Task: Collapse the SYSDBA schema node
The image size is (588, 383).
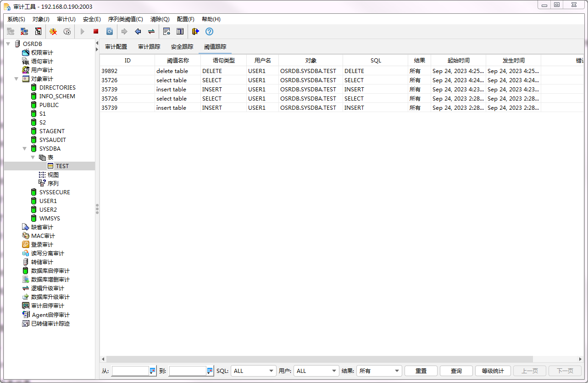Action: click(x=25, y=149)
